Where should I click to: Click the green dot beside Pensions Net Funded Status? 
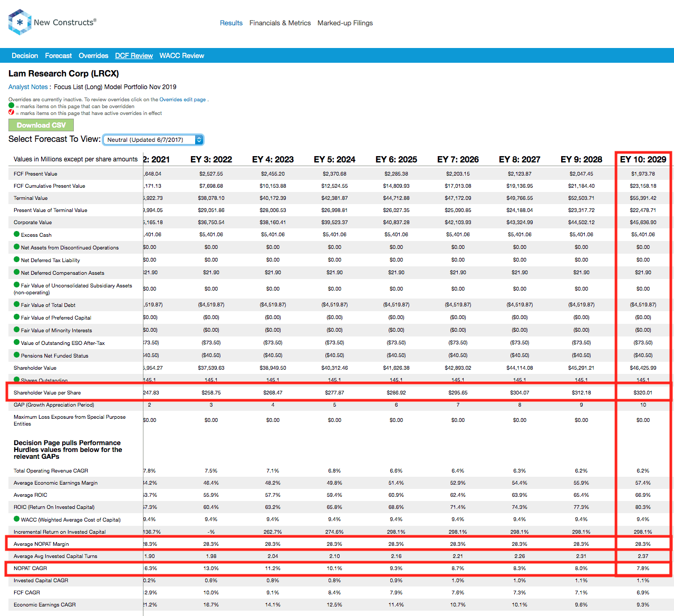(17, 355)
